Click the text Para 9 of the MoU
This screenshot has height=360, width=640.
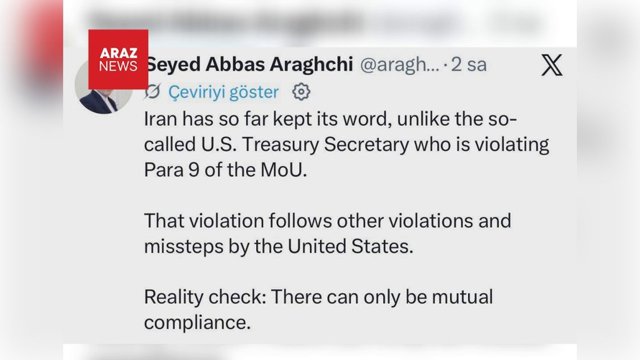225,170
